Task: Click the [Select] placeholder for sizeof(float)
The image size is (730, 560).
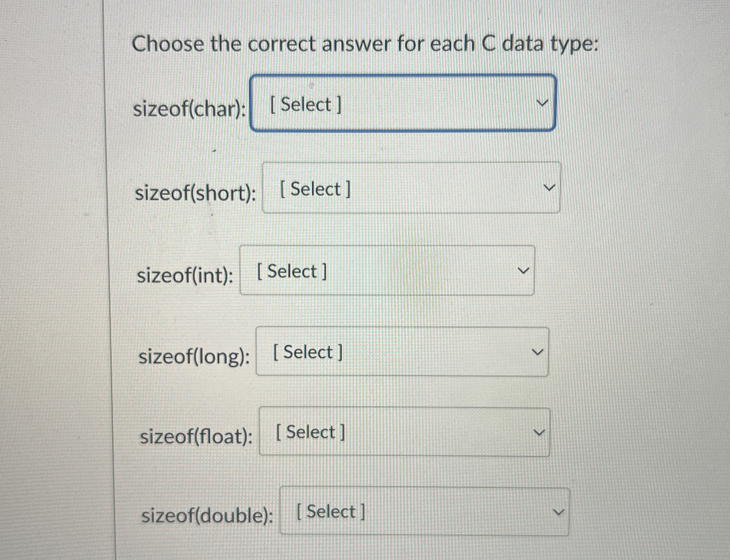Action: point(309,432)
